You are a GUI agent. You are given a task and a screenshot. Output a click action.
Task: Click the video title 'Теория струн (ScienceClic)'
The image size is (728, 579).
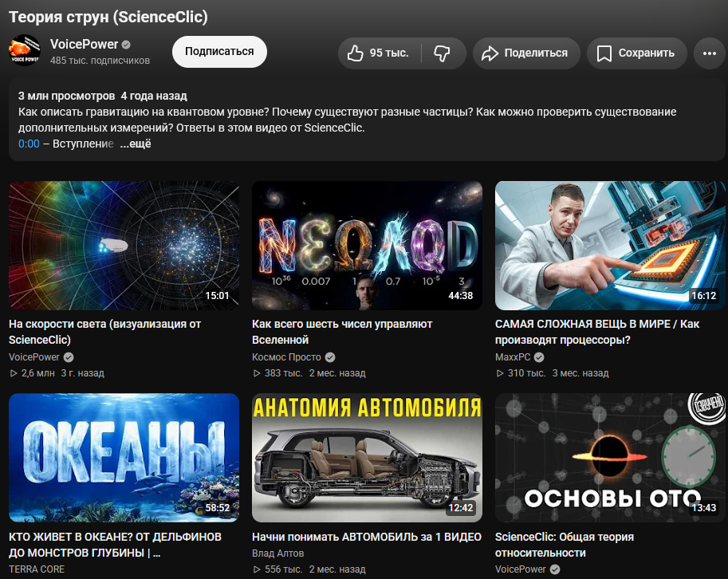tap(108, 18)
